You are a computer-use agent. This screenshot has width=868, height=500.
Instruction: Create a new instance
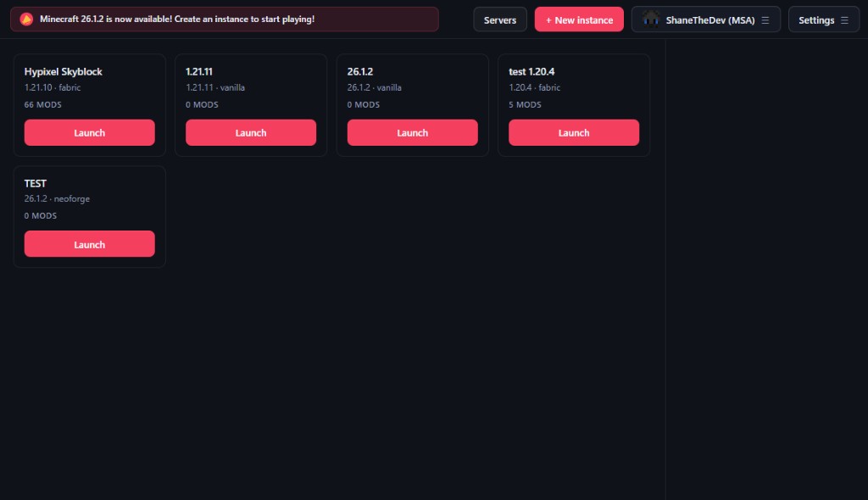point(579,19)
